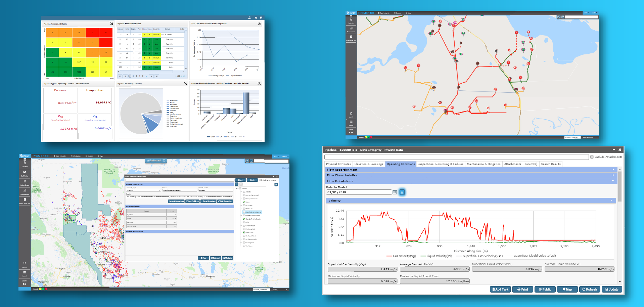Select Measurement tool in lower-left map sidebar

[x=25, y=191]
